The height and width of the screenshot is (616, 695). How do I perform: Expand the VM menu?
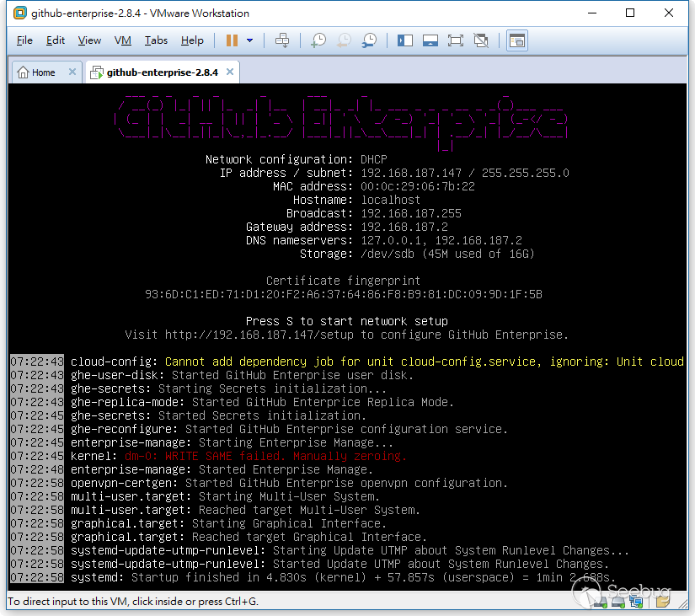pos(123,40)
